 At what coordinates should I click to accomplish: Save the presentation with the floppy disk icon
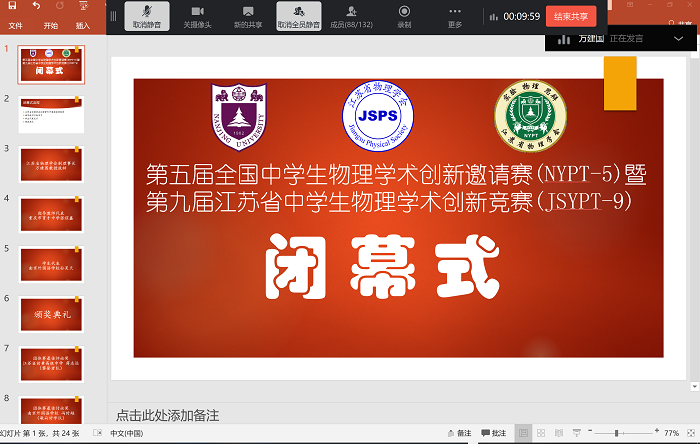click(x=12, y=5)
